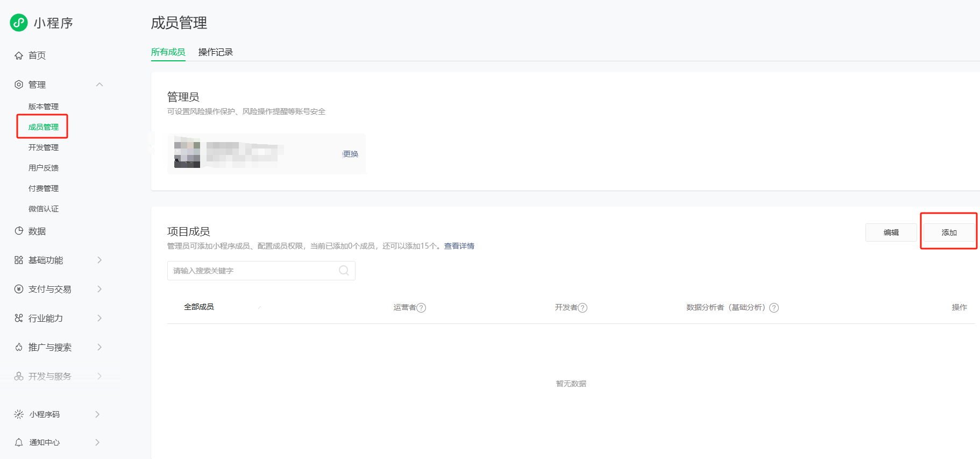980x459 pixels.
Task: Click the green Mini Program logo icon
Action: (19, 23)
